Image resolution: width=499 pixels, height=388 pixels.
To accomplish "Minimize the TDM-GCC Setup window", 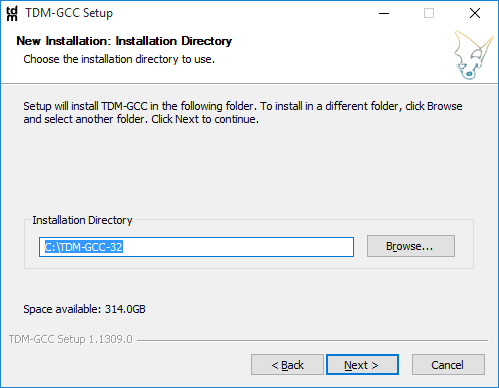I will coord(384,13).
